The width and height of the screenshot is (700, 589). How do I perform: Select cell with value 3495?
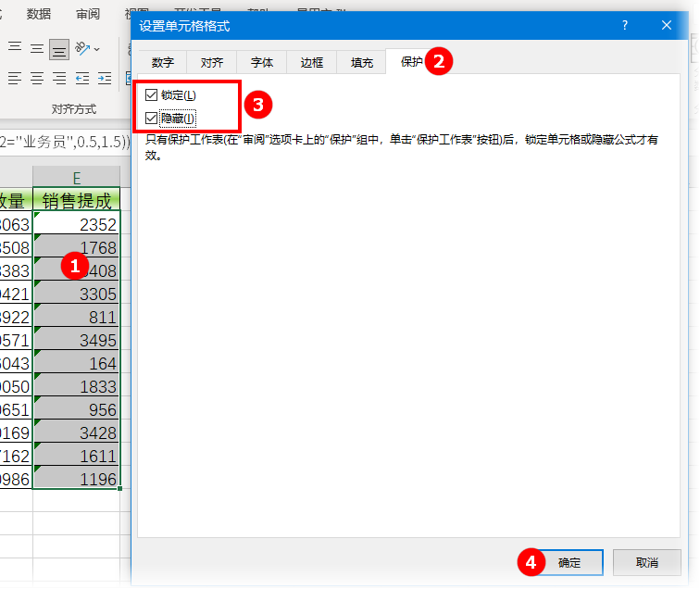click(x=76, y=339)
